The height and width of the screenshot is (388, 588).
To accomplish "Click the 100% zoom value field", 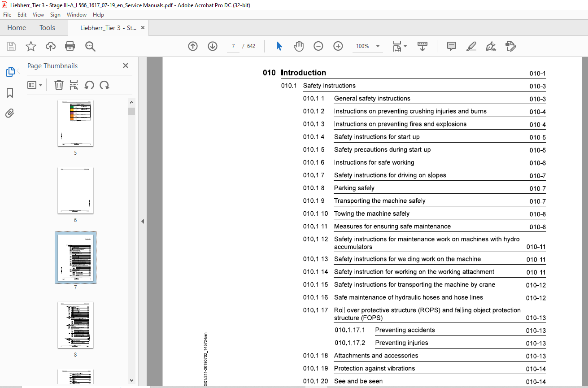I will pyautogui.click(x=362, y=46).
